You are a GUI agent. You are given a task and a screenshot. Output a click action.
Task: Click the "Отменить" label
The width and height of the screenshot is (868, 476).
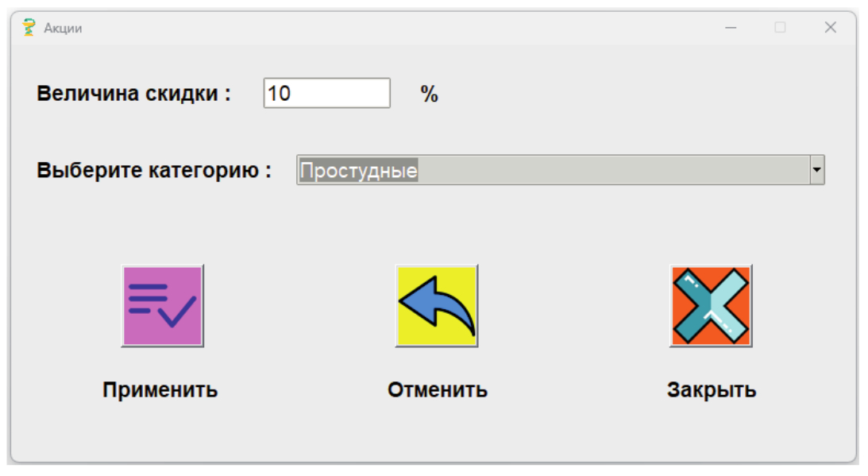437,390
